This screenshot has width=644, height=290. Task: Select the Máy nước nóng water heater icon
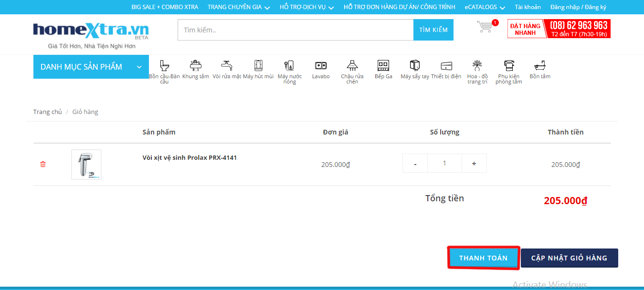289,65
